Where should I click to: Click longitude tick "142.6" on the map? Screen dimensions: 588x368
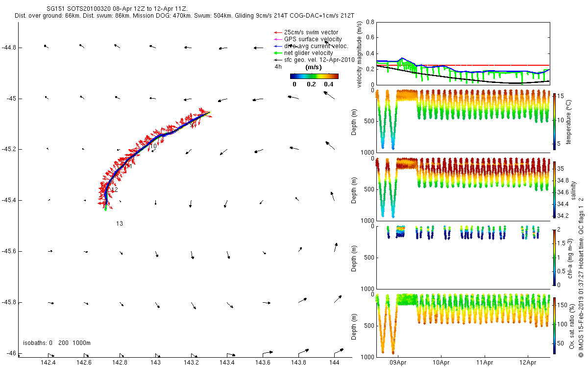point(84,363)
